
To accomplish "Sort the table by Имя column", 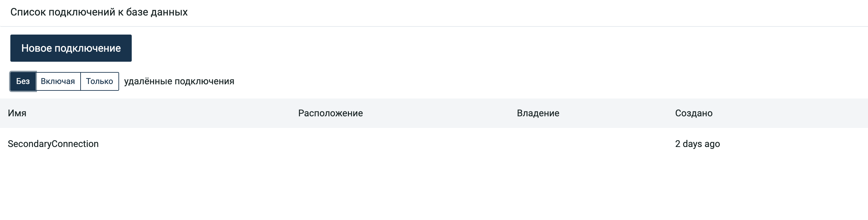I will coord(17,113).
